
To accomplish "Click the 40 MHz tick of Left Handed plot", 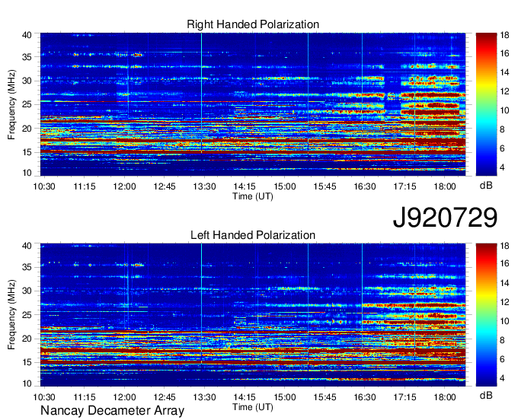I will pyautogui.click(x=27, y=246).
